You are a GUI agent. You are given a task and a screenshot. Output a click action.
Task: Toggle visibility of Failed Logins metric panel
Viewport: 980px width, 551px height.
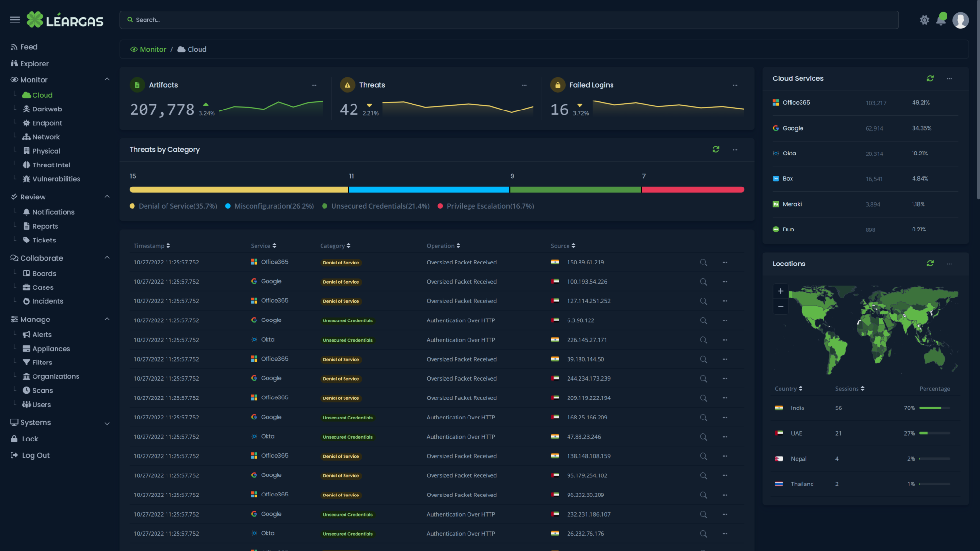pyautogui.click(x=735, y=85)
